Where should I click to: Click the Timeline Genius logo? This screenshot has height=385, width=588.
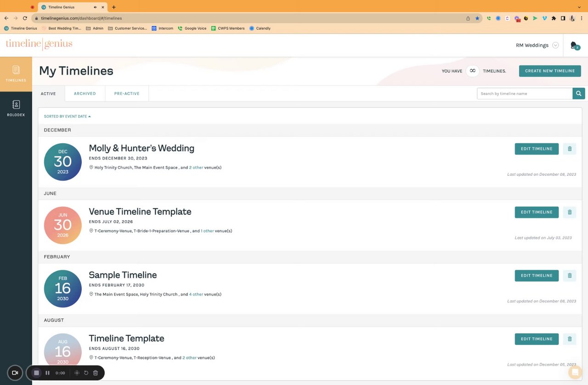tap(39, 44)
